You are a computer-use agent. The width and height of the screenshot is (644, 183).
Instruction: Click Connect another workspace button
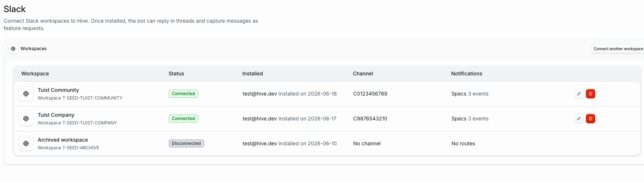point(618,49)
